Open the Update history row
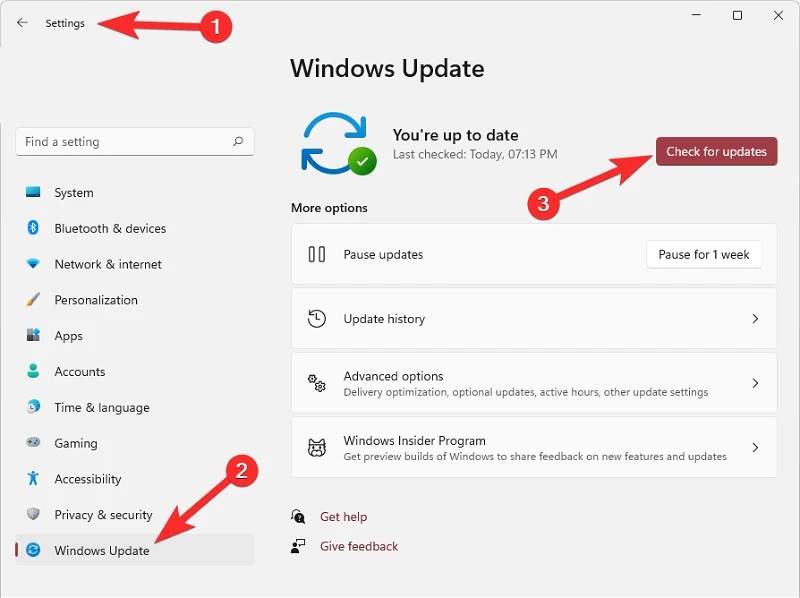800x598 pixels. [534, 318]
